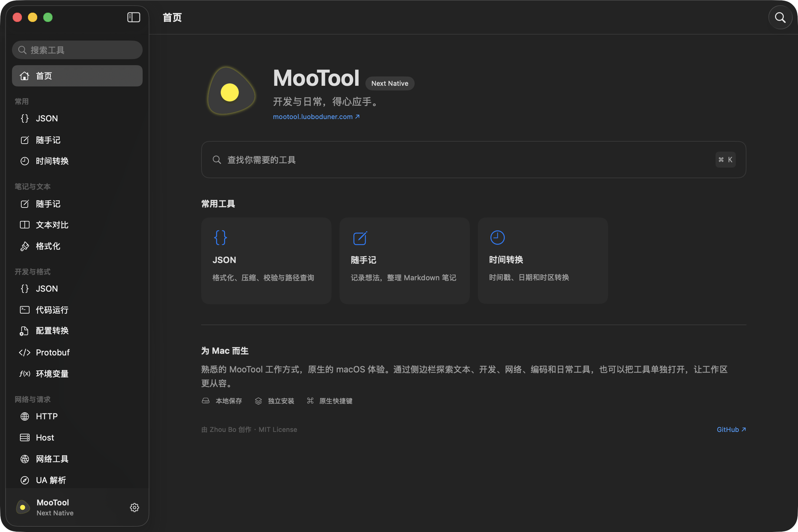This screenshot has width=798, height=532.
Task: Open the 时间转换 card's clock icon
Action: 497,237
